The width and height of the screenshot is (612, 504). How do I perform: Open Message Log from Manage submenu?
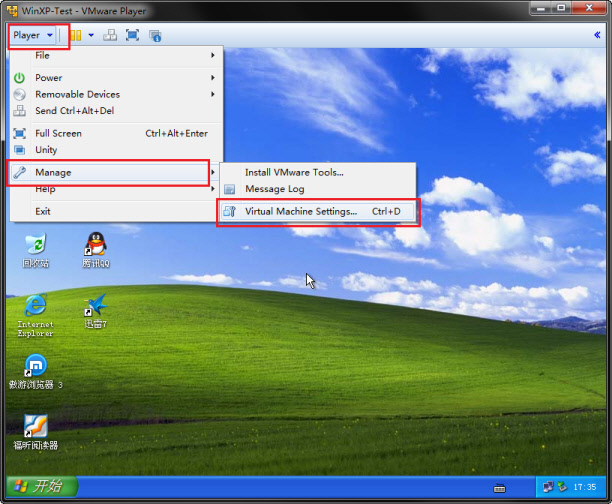tap(317, 189)
